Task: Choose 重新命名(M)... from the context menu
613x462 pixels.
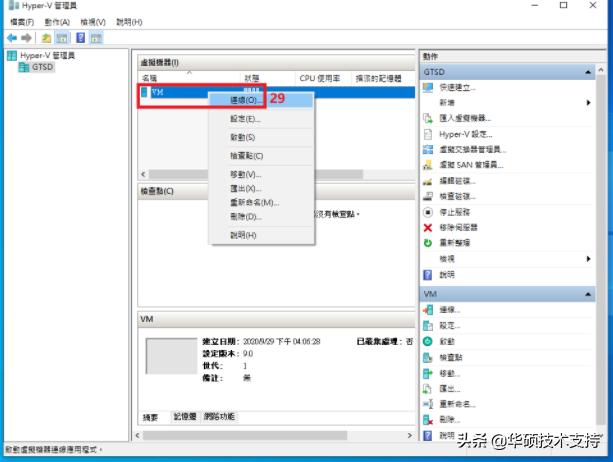Action: tap(261, 203)
